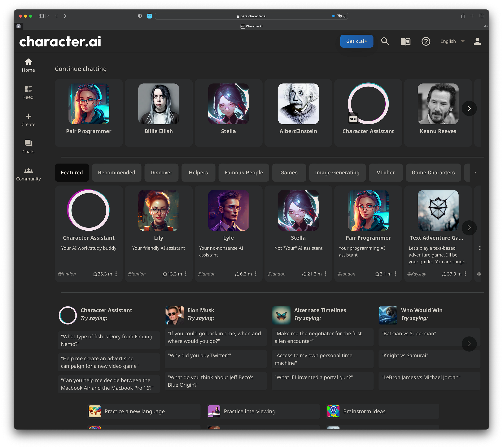Click the beta.character.ai address bar
This screenshot has height=448, width=503.
pyautogui.click(x=251, y=16)
